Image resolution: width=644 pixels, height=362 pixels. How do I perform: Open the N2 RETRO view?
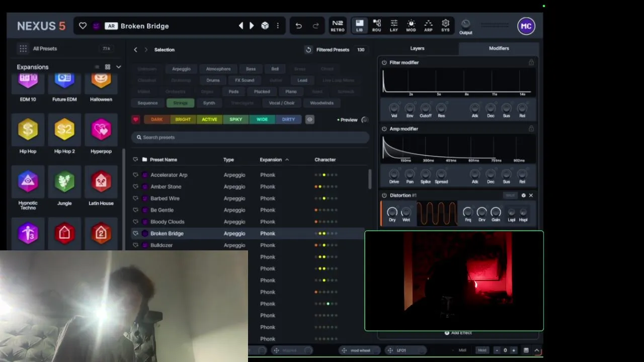click(x=338, y=26)
